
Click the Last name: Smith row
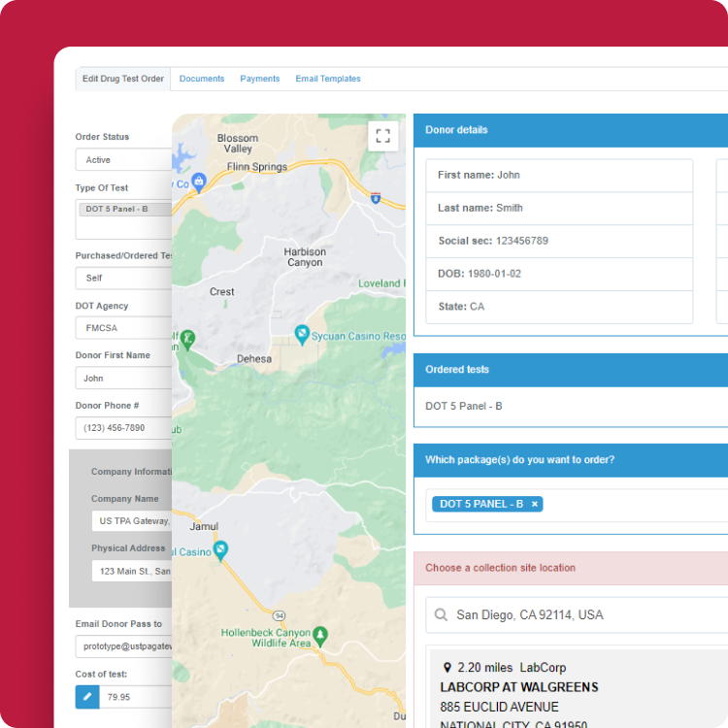[x=559, y=208]
